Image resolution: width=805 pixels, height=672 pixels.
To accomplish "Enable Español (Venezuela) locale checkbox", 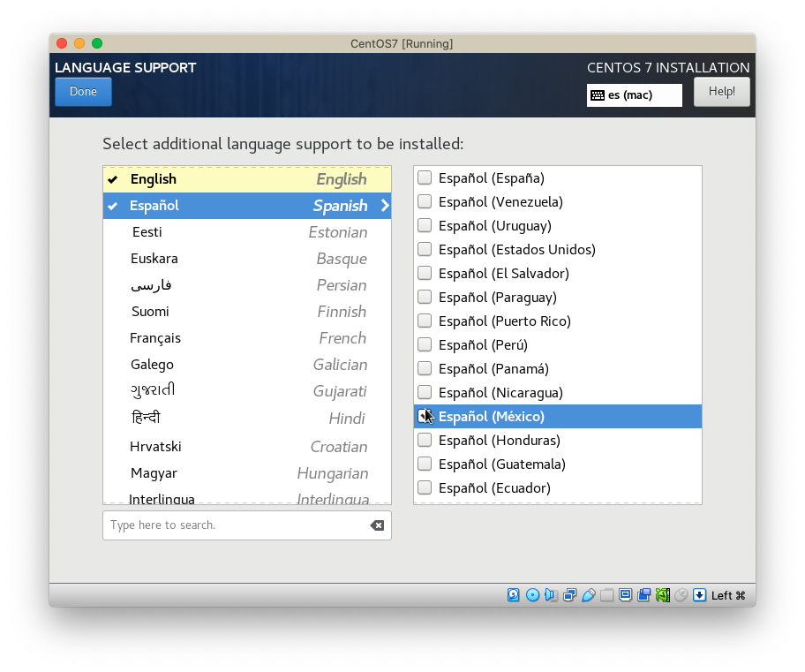I will point(425,201).
